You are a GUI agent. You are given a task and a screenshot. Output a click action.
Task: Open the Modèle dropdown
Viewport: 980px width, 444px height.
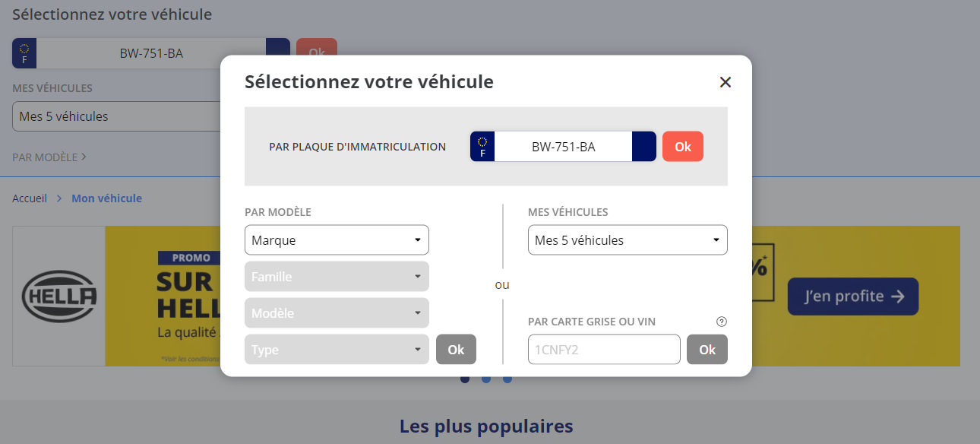click(337, 313)
